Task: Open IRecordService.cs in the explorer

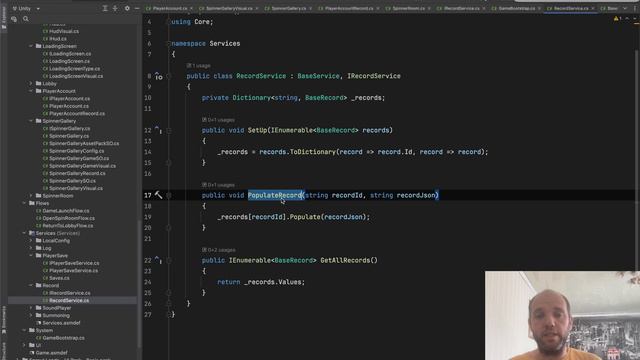Action: pyautogui.click(x=67, y=293)
